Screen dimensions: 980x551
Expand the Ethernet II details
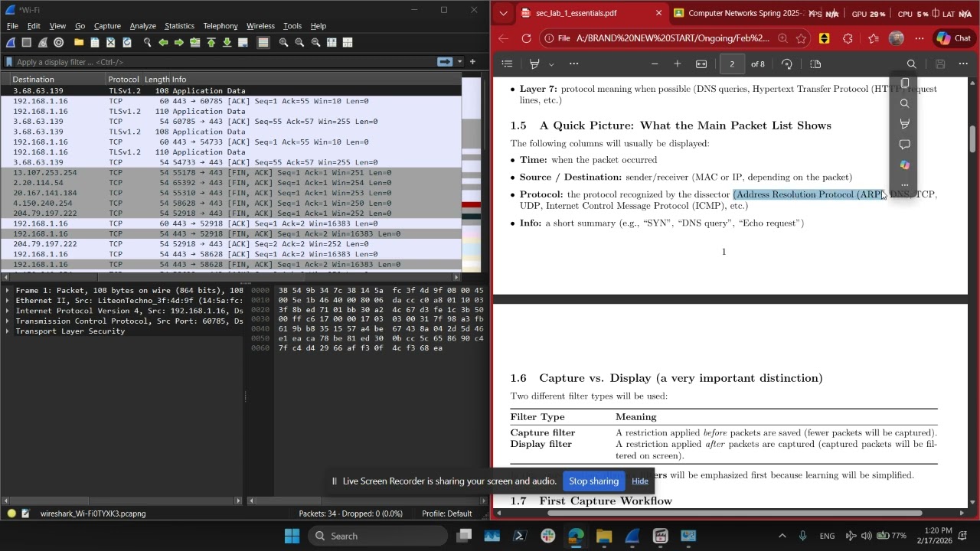(x=8, y=301)
